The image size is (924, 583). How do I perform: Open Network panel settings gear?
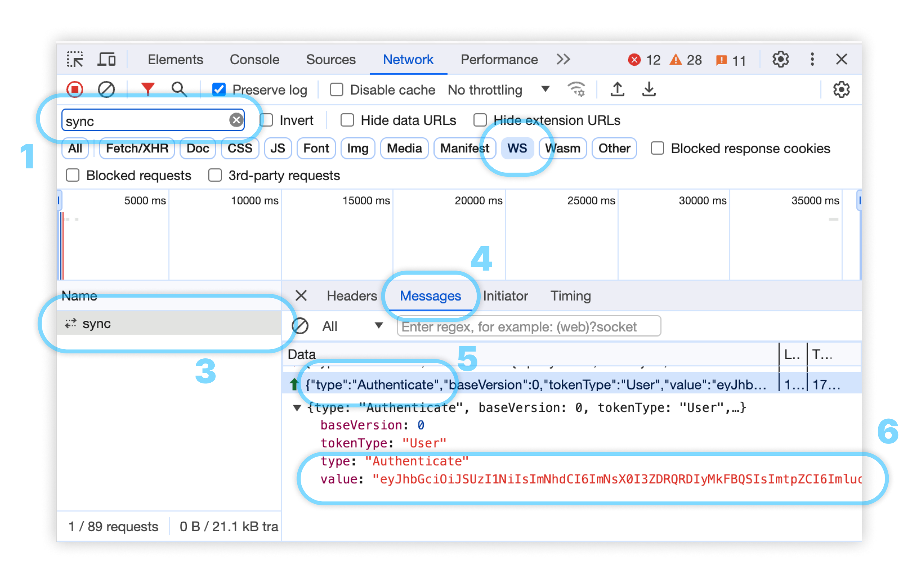click(x=841, y=90)
